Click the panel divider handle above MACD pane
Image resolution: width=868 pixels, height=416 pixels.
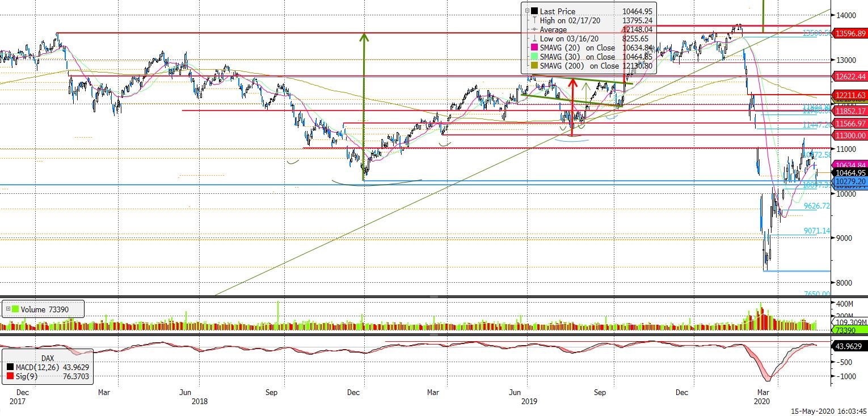(434, 335)
